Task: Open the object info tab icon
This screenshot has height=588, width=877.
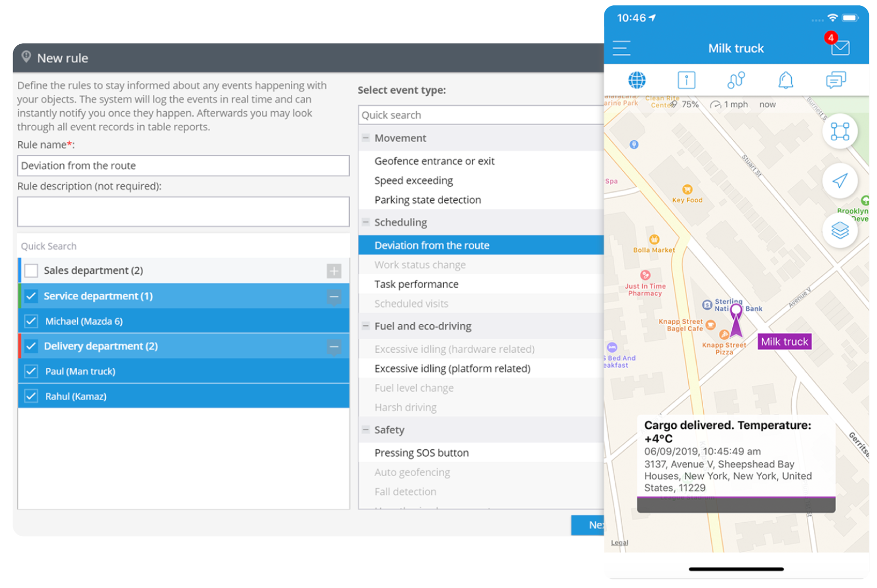Action: point(686,80)
